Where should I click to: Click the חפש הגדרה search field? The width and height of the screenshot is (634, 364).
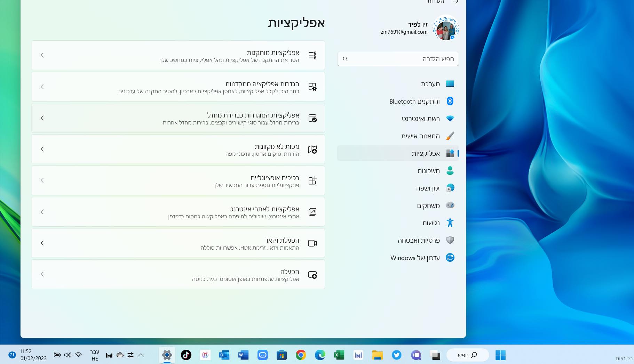pyautogui.click(x=398, y=59)
